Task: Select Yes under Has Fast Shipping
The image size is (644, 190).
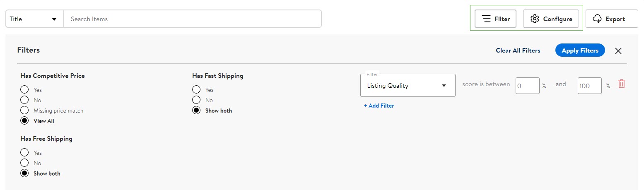Action: click(x=196, y=90)
